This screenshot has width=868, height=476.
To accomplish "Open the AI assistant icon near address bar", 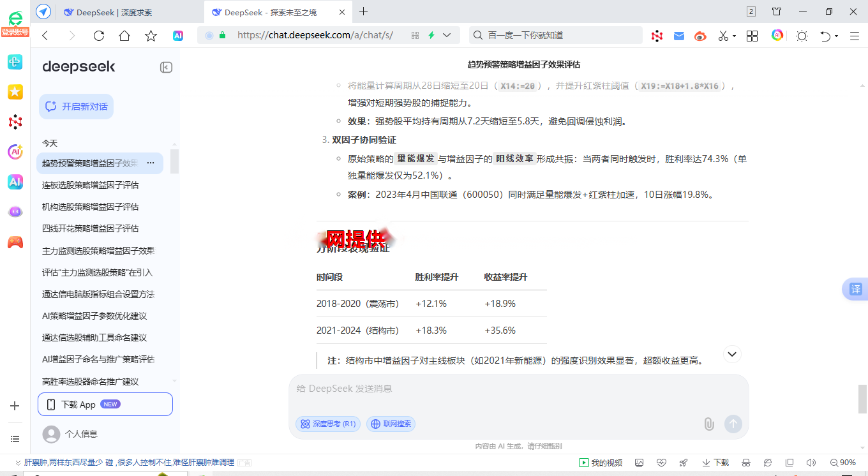I will pyautogui.click(x=178, y=36).
